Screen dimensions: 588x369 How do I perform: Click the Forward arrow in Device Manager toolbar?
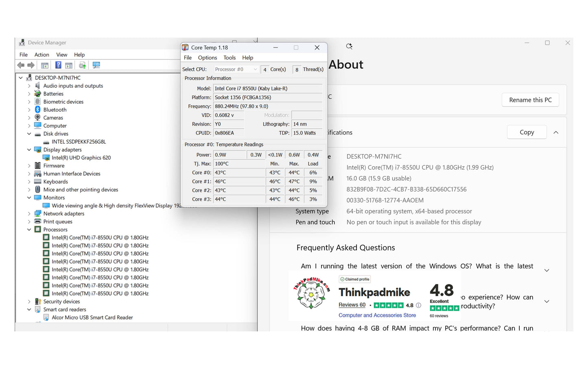click(31, 65)
